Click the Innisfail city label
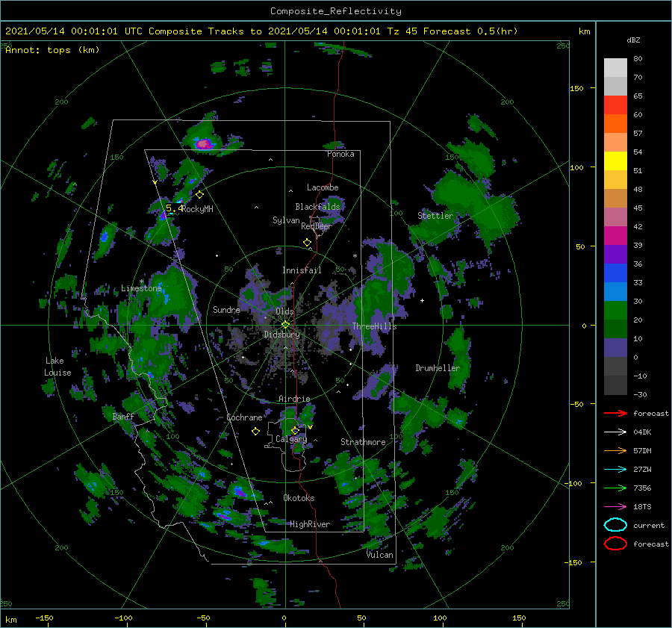 pyautogui.click(x=302, y=270)
